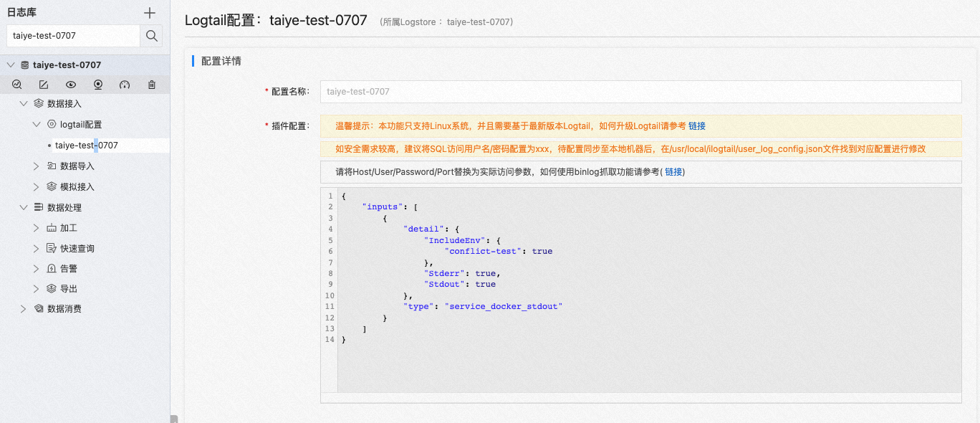The image size is (980, 423).
Task: Open the binlog usage 链接 reference
Action: pos(673,171)
